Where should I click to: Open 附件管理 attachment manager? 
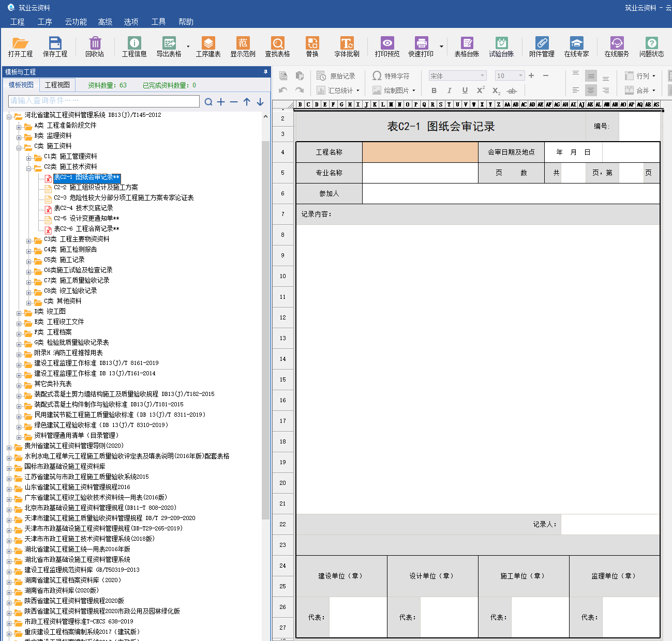tap(542, 47)
